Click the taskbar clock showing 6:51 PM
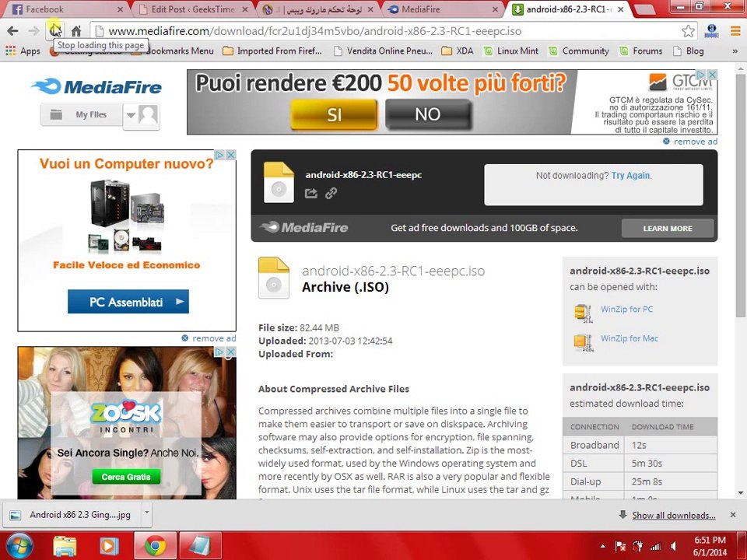Viewport: 747px width, 560px height. (x=710, y=546)
